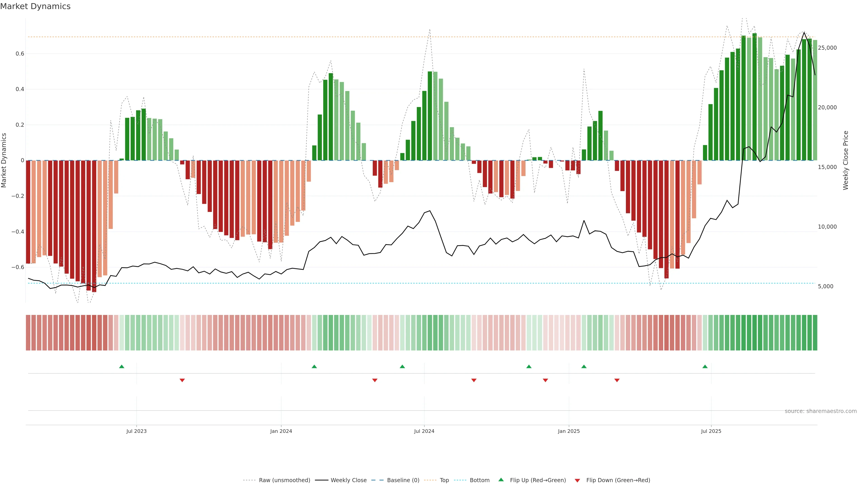Toggle the Top legend entry

click(x=444, y=480)
